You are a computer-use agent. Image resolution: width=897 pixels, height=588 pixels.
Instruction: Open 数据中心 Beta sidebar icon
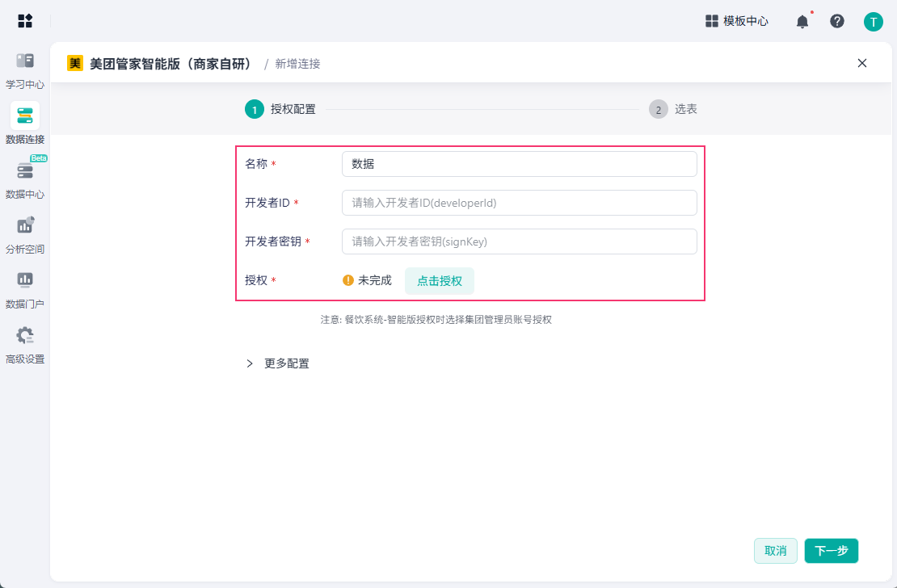(24, 171)
